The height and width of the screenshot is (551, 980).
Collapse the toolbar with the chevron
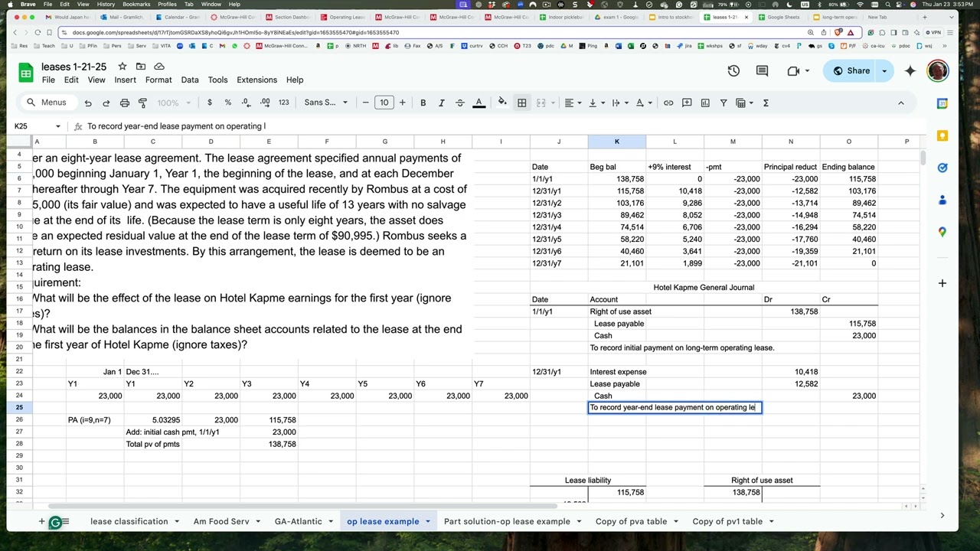coord(900,103)
